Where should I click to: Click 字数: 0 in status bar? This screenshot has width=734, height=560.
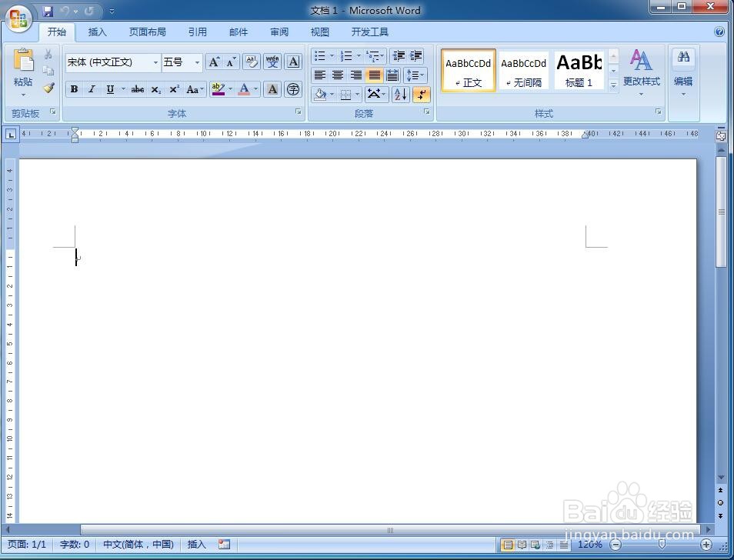tap(75, 544)
